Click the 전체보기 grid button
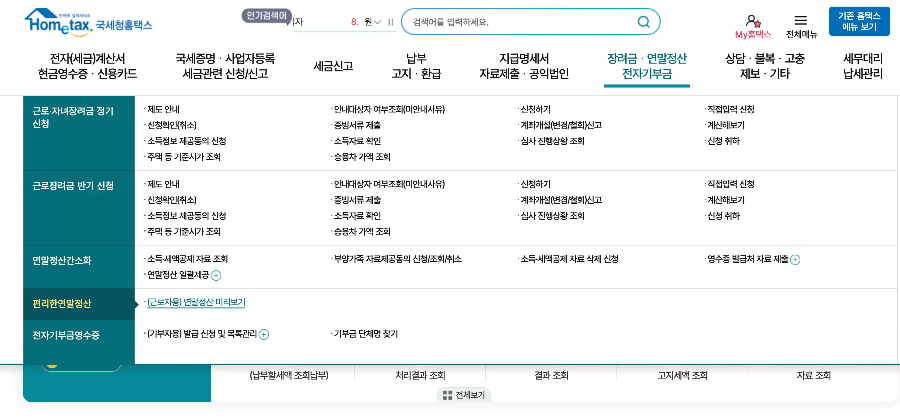Image resolution: width=900 pixels, height=419 pixels. click(464, 395)
